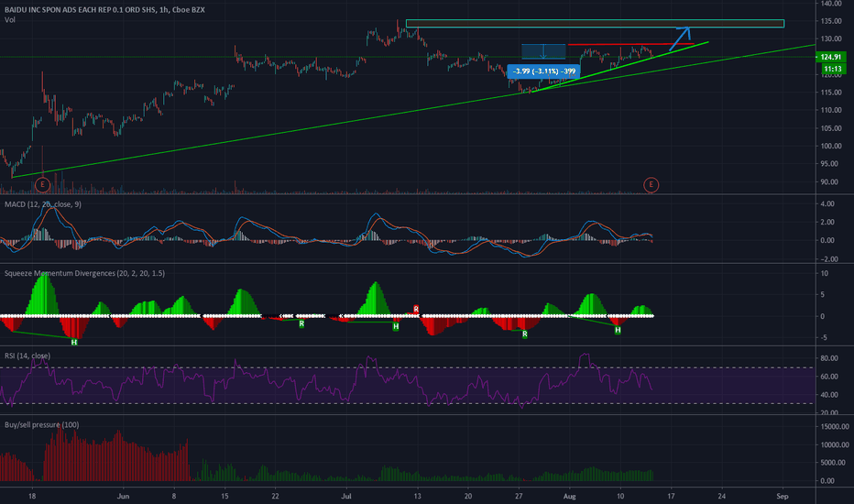Select the Squeeze Momentum Divergences indicator label
This screenshot has height=504, width=854.
84,273
